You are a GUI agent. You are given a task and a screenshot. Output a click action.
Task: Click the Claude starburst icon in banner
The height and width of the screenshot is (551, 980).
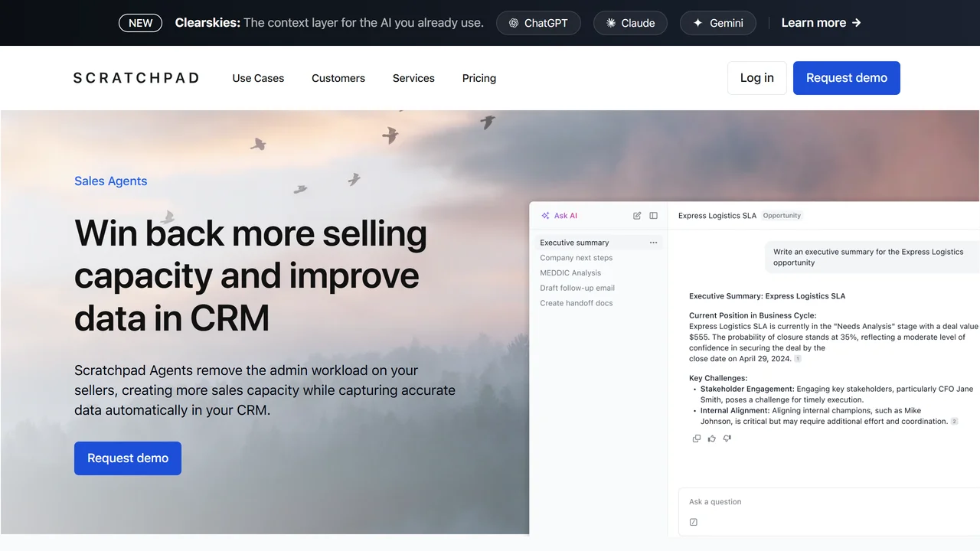point(611,23)
